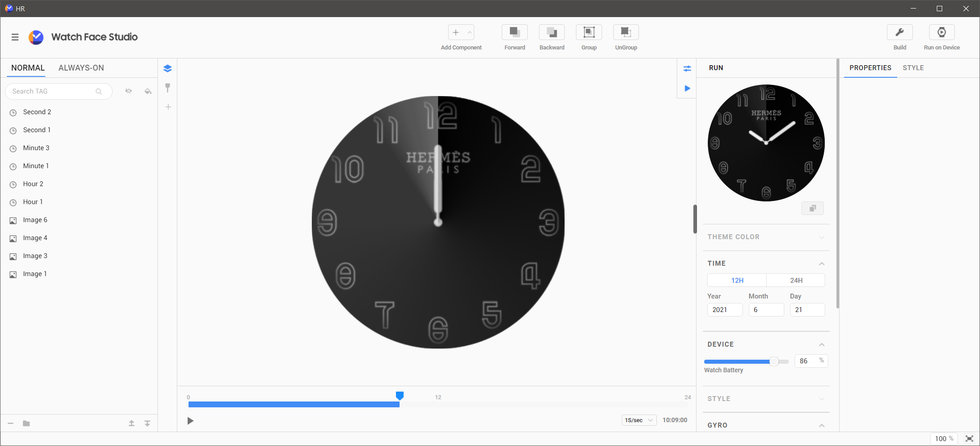Click the watch face preview thumbnail
Screen dimensions: 980x446
[766, 143]
